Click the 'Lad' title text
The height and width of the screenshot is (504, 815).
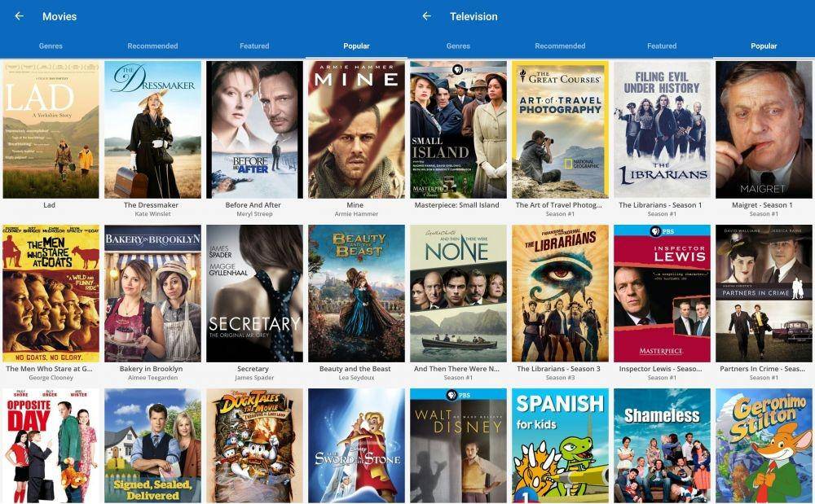[50, 205]
